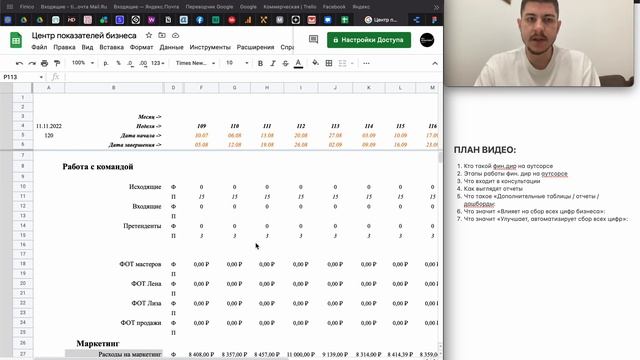This screenshot has height=360, width=640.
Task: Open the Яндекс bookmark
Action: [x=361, y=7]
